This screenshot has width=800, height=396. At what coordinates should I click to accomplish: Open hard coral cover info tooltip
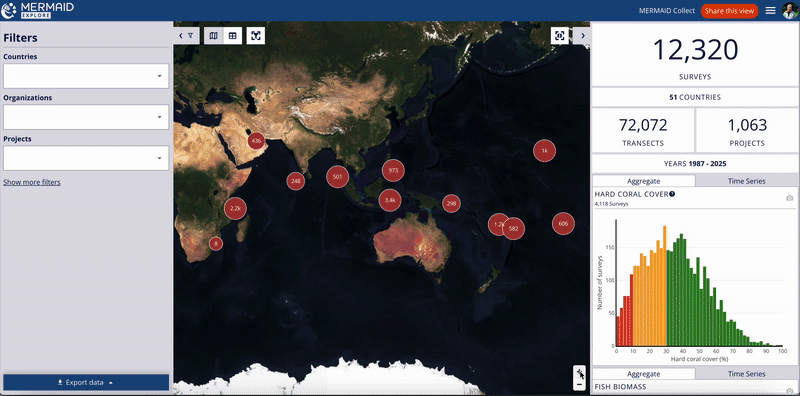tap(672, 194)
